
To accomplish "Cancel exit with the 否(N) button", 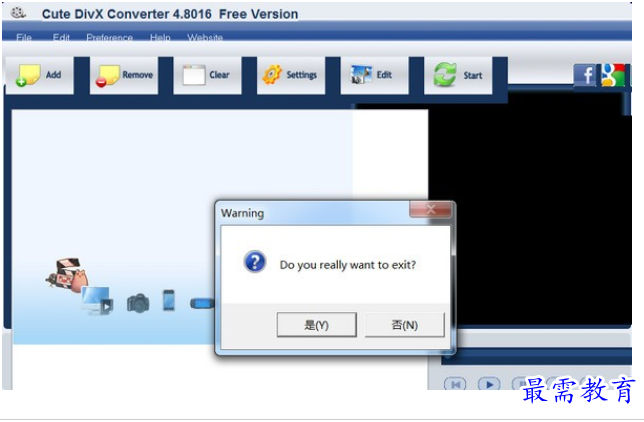I will click(x=405, y=325).
